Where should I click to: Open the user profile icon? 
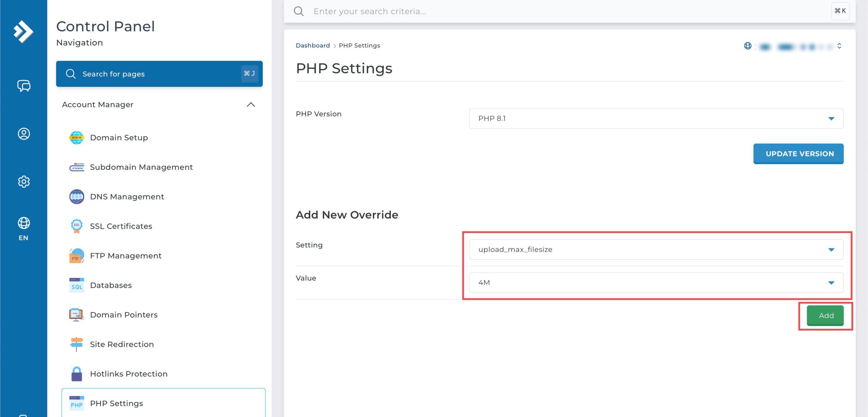(x=24, y=134)
